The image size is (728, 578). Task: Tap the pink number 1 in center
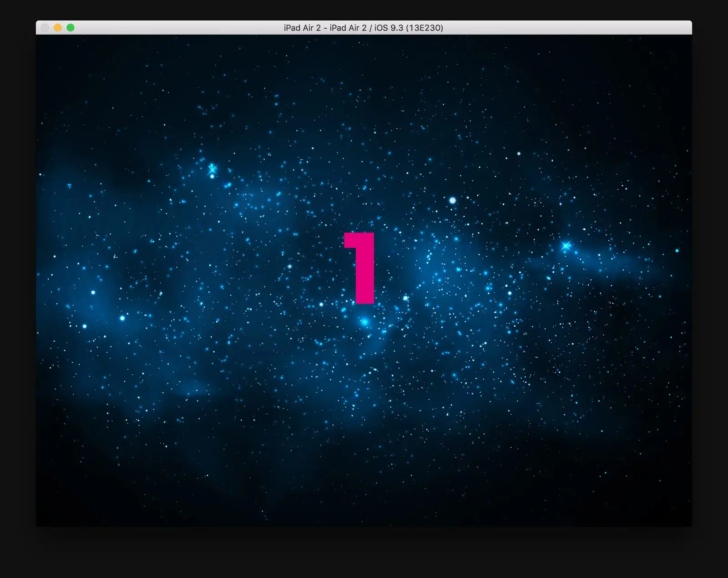click(x=359, y=268)
